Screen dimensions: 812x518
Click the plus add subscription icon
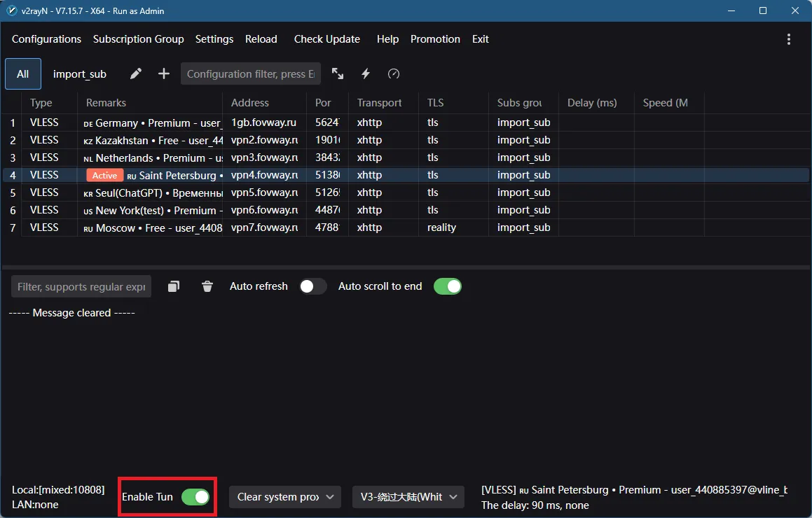(x=164, y=73)
